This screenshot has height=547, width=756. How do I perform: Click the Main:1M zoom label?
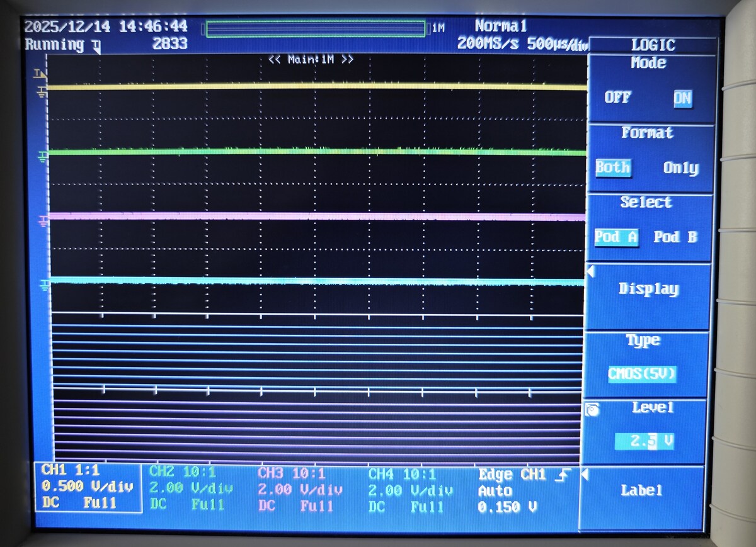311,60
